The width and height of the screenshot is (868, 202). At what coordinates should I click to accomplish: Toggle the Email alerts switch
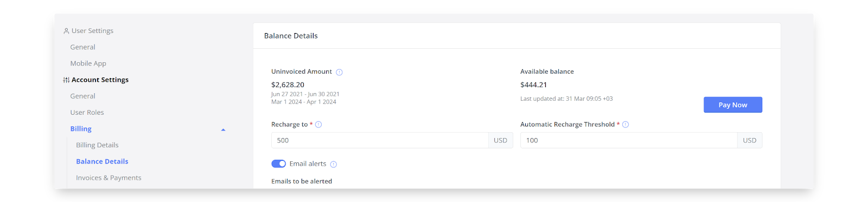pyautogui.click(x=279, y=164)
